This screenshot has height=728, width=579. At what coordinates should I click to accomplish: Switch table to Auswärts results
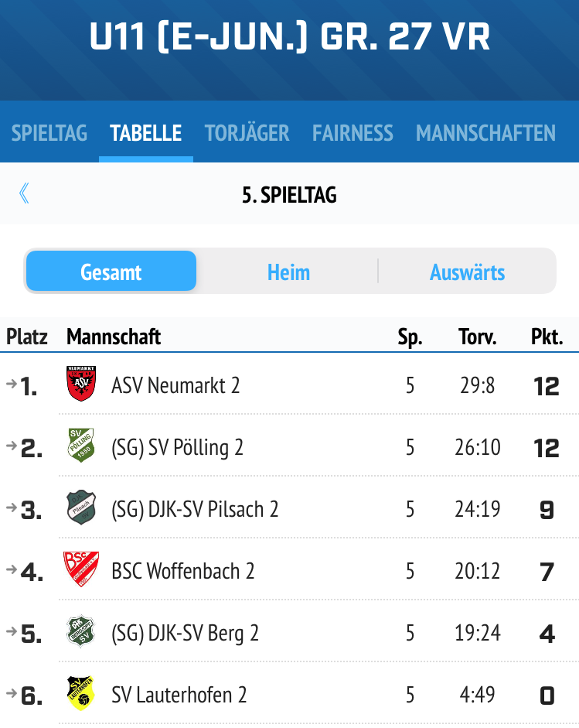[467, 272]
